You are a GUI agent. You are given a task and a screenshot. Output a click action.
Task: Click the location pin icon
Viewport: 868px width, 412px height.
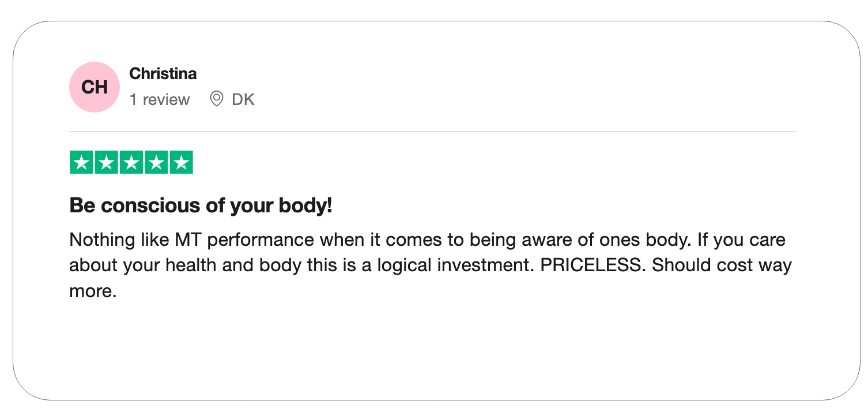point(217,99)
